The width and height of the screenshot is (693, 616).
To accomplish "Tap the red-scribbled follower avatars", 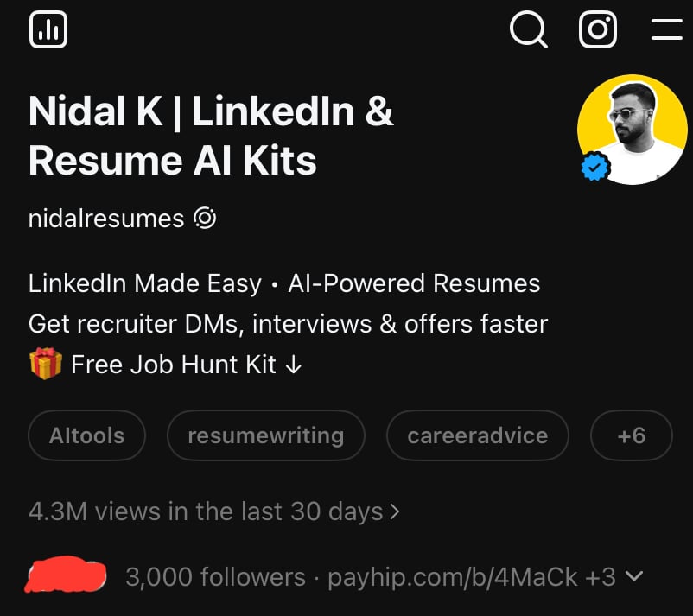I will pyautogui.click(x=66, y=575).
